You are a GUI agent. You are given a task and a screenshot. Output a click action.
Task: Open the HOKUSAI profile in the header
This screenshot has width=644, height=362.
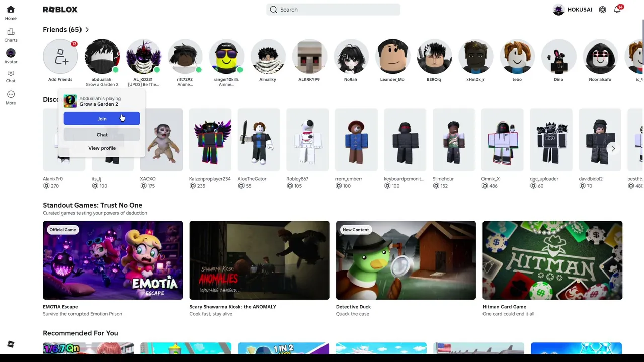point(573,10)
